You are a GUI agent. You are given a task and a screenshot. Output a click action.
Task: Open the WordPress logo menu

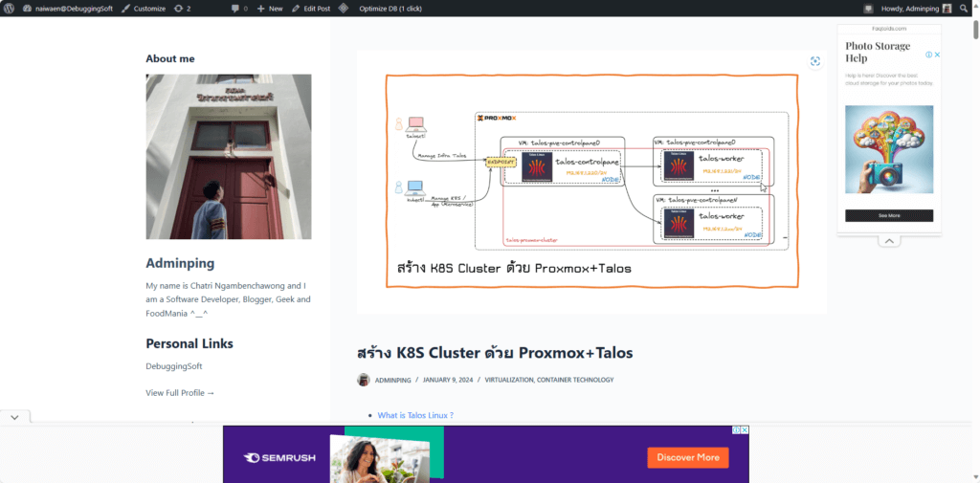(x=8, y=8)
